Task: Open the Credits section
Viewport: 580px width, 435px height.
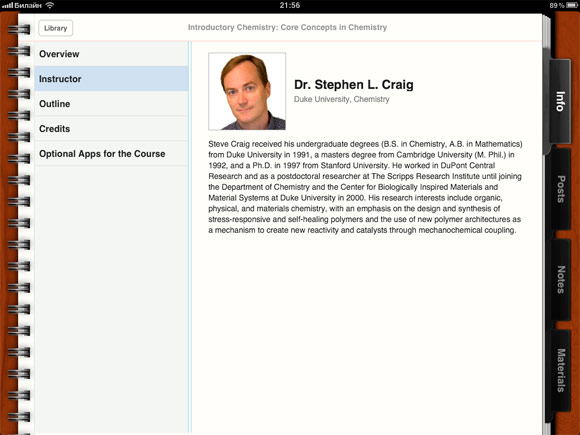Action: (111, 129)
